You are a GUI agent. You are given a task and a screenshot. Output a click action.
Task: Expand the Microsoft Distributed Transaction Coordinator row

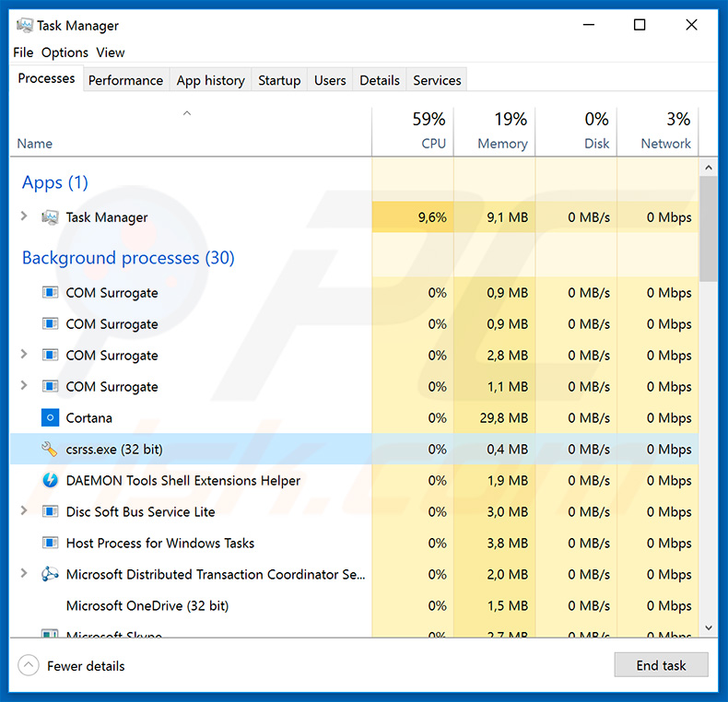coord(24,575)
